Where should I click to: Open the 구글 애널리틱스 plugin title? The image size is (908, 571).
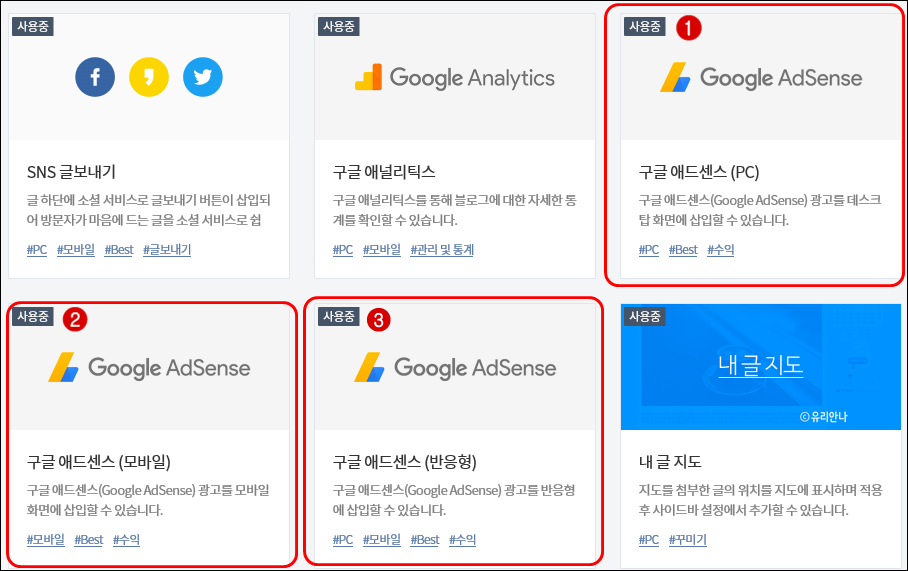(x=384, y=172)
